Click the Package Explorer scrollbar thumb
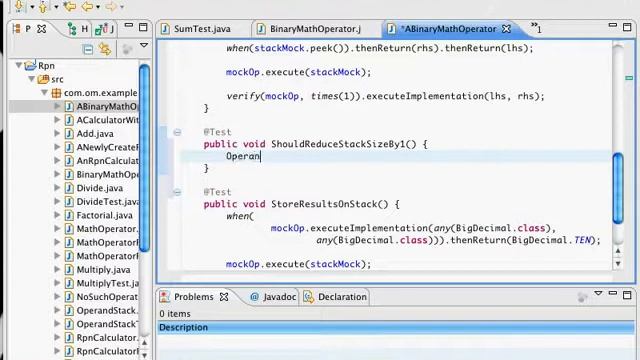The image size is (640, 360). coord(144,158)
